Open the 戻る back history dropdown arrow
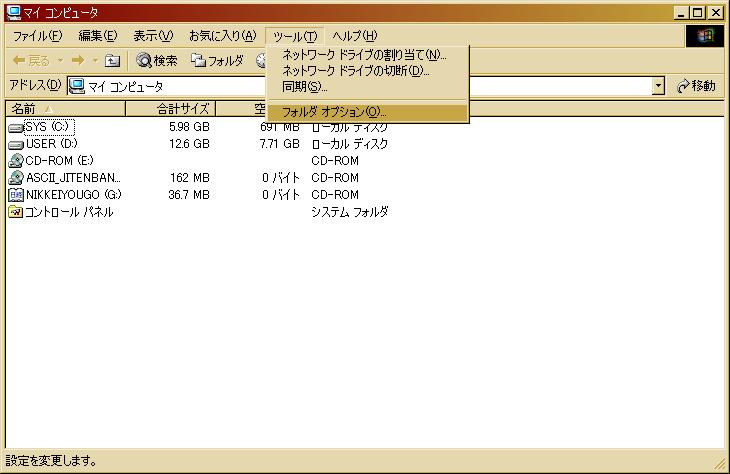Image resolution: width=730 pixels, height=474 pixels. tap(58, 61)
